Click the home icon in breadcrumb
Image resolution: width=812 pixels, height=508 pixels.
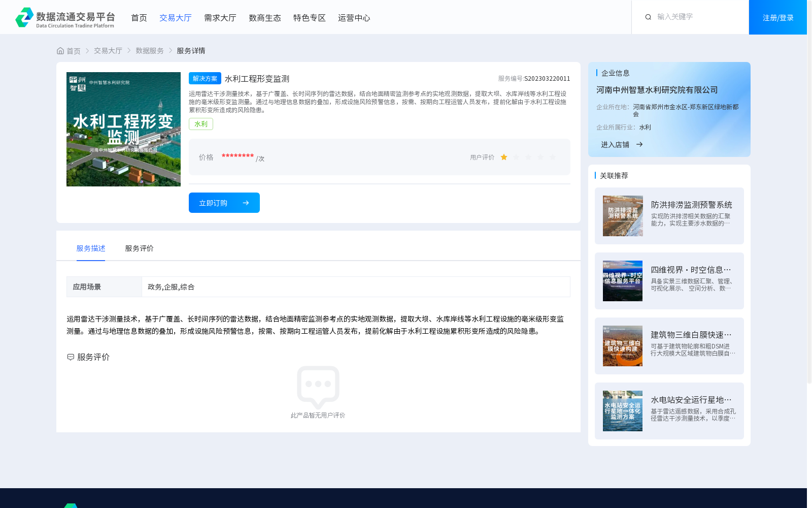60,51
